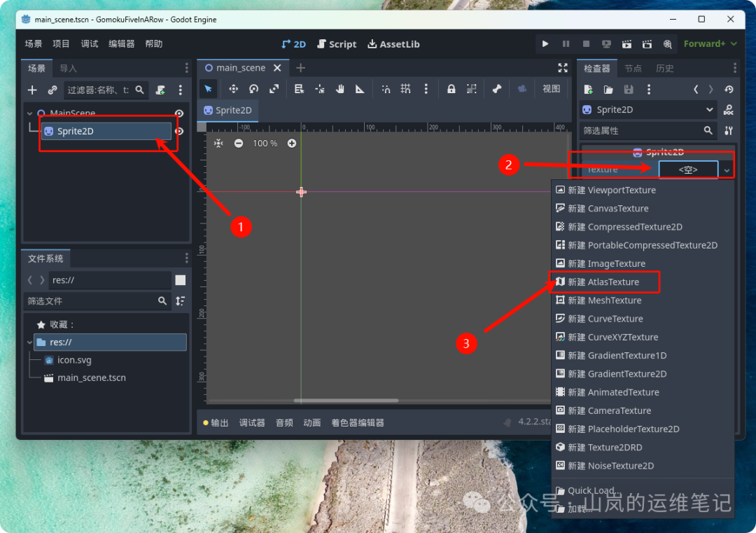Open the grid snapping menu
The width and height of the screenshot is (756, 533).
coord(405,89)
